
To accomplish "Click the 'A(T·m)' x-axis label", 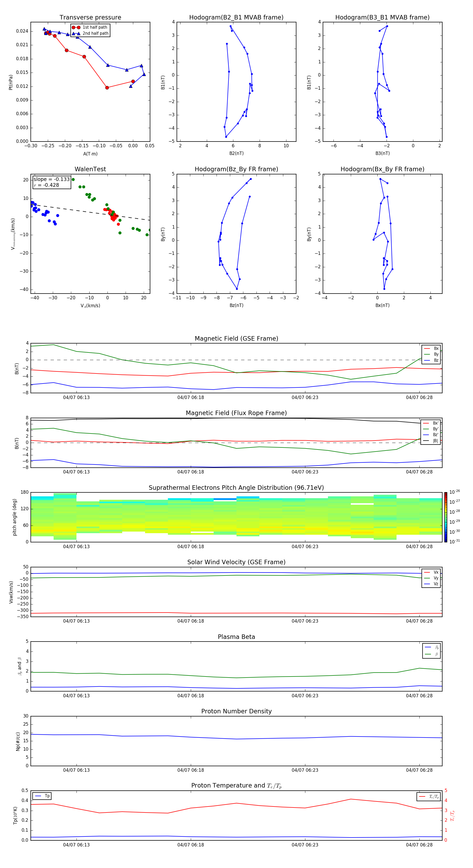I will 90,154.
